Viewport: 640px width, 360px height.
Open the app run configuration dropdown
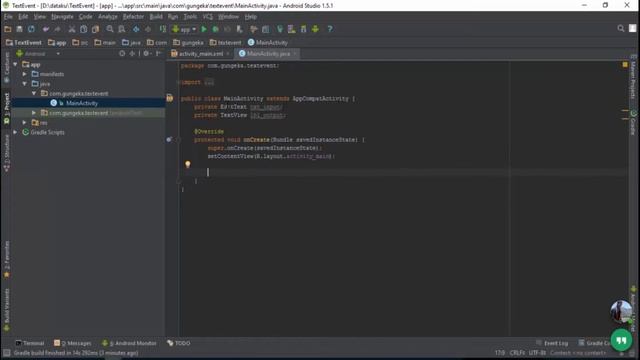[184, 29]
